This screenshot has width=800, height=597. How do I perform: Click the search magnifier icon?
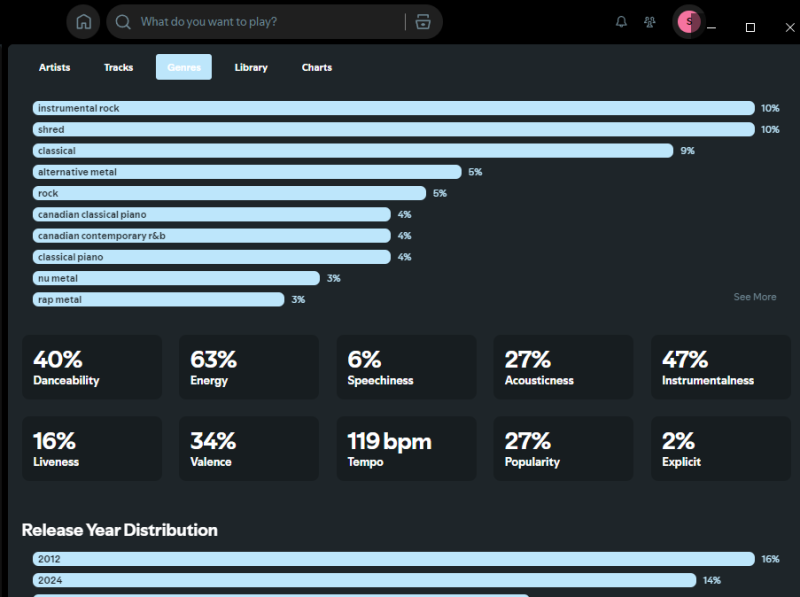tap(123, 22)
